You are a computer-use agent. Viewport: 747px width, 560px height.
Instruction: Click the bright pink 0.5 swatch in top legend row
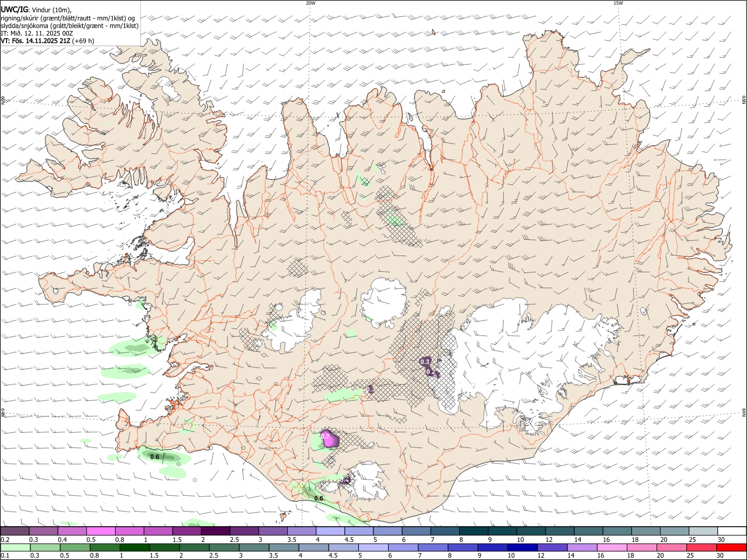(100, 531)
